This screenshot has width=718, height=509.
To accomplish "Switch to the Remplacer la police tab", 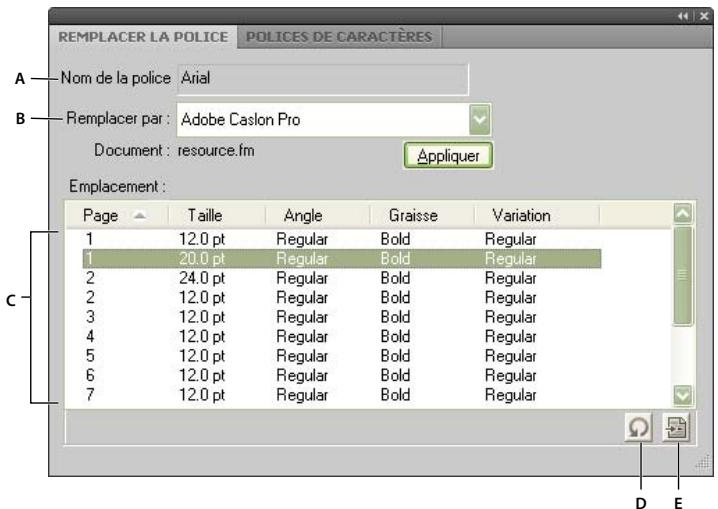I will point(143,37).
